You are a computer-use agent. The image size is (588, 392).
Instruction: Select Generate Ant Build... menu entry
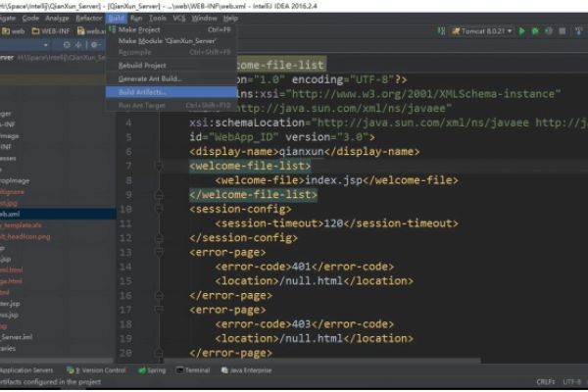pyautogui.click(x=149, y=78)
